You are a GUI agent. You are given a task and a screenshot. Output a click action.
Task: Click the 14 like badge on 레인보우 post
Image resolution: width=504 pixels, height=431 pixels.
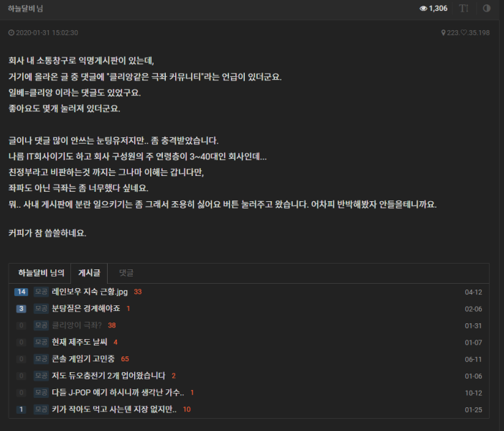(22, 292)
